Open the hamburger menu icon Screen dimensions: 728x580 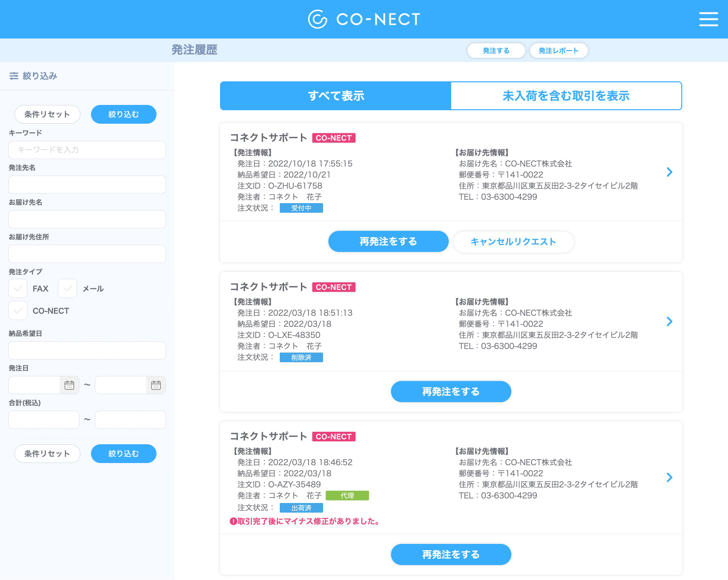[x=708, y=19]
